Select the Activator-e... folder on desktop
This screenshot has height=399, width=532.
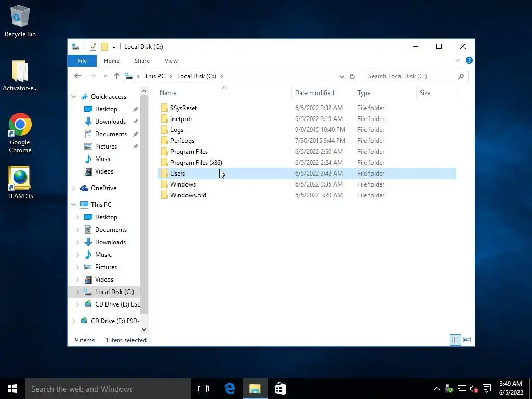(20, 76)
